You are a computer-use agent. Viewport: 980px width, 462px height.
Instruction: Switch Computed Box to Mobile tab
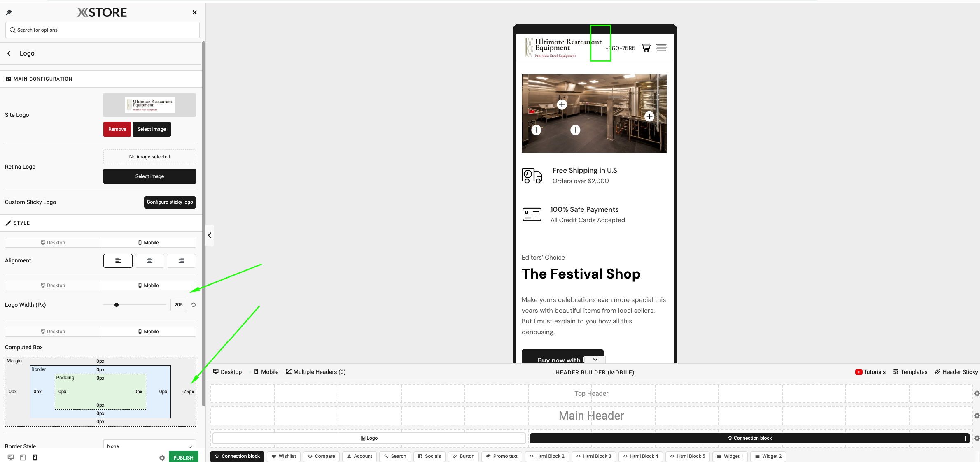[148, 332]
